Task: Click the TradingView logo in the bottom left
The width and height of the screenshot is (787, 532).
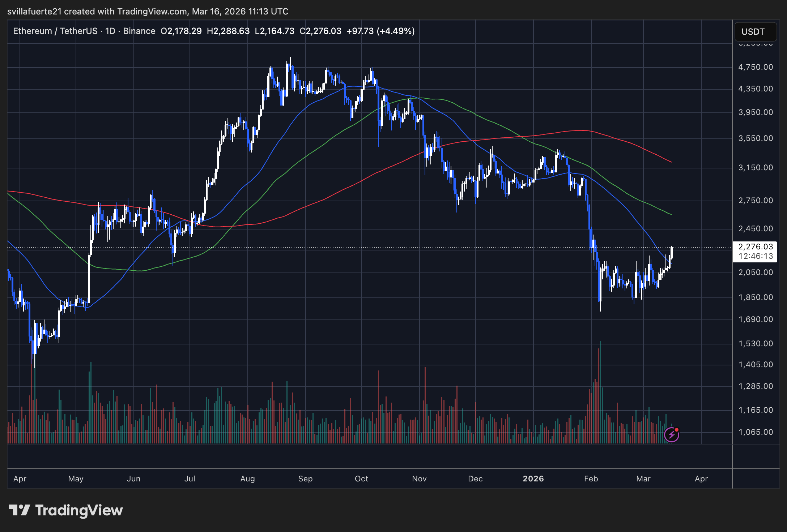Action: [x=67, y=510]
